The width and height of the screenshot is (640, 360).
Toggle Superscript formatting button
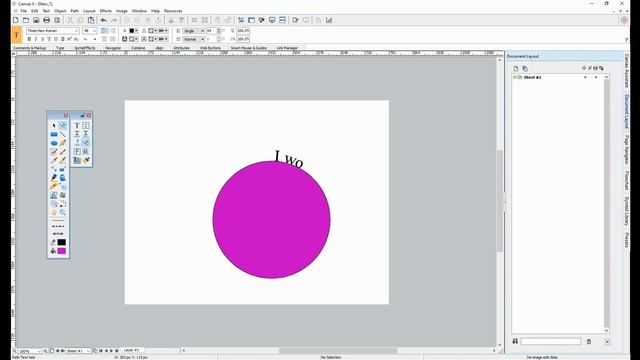(x=69, y=39)
